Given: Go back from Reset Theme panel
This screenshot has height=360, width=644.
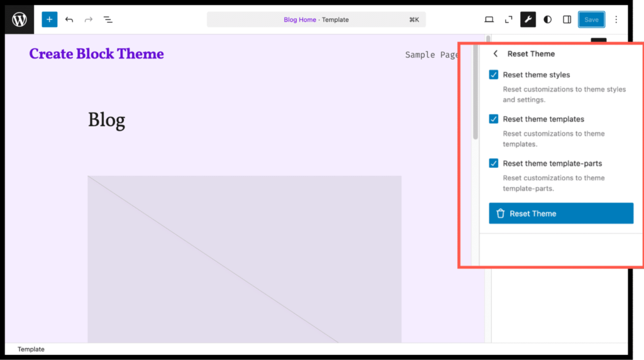Looking at the screenshot, I should [496, 54].
